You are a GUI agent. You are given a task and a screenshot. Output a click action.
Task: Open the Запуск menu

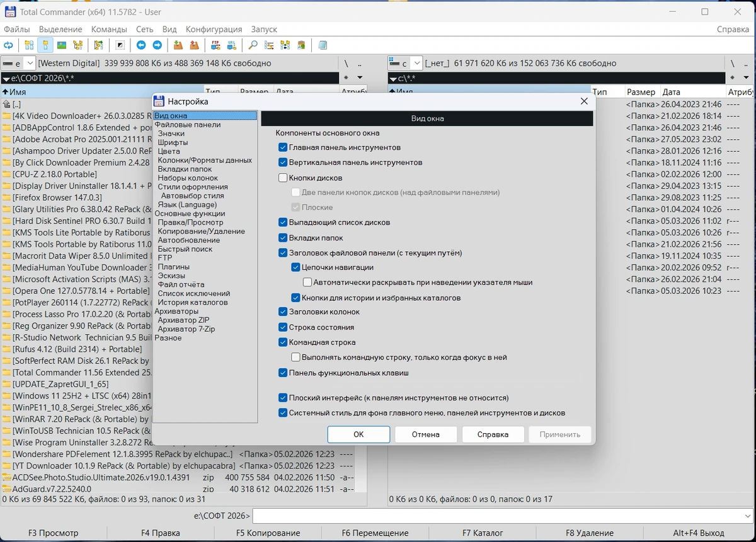coord(264,29)
